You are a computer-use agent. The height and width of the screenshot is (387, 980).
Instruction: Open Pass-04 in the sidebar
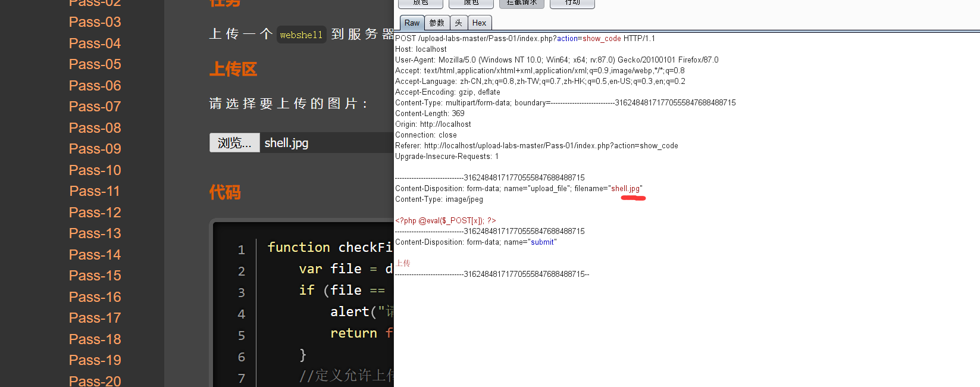[x=95, y=43]
